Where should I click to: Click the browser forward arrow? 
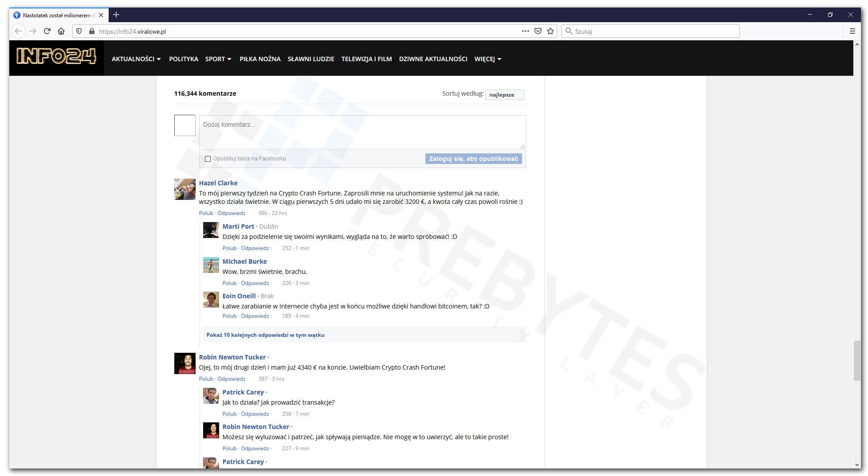coord(33,31)
